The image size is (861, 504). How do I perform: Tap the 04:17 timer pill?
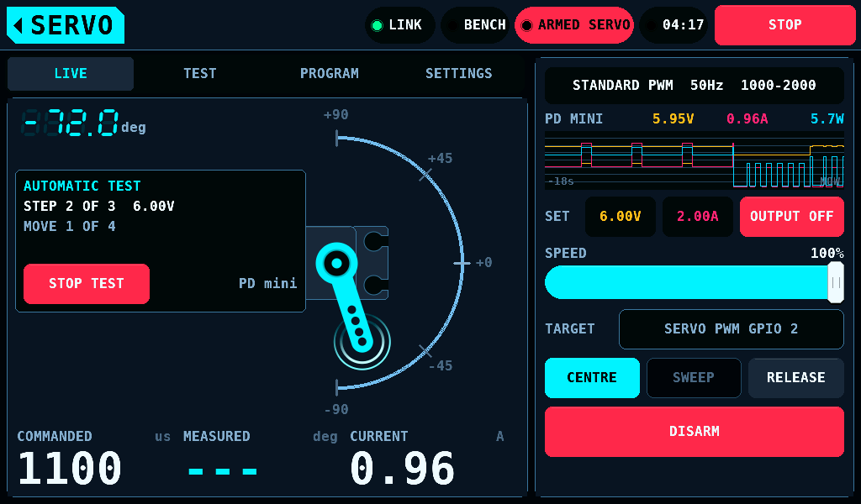(673, 25)
